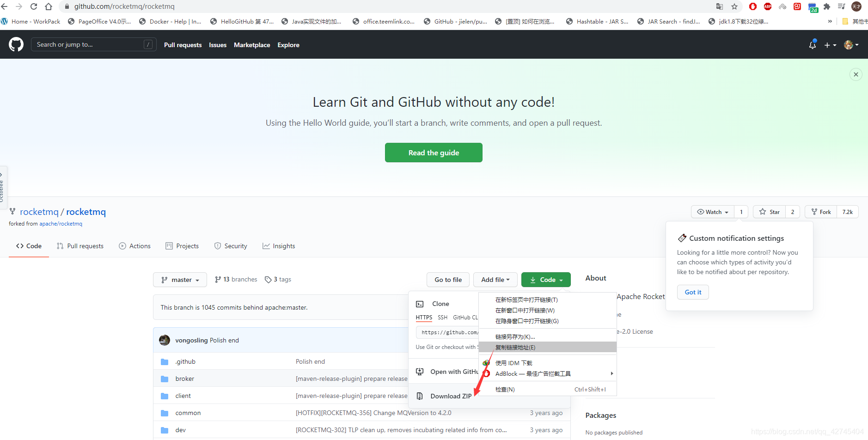The height and width of the screenshot is (440, 868).
Task: Click Go to file button
Action: 448,280
